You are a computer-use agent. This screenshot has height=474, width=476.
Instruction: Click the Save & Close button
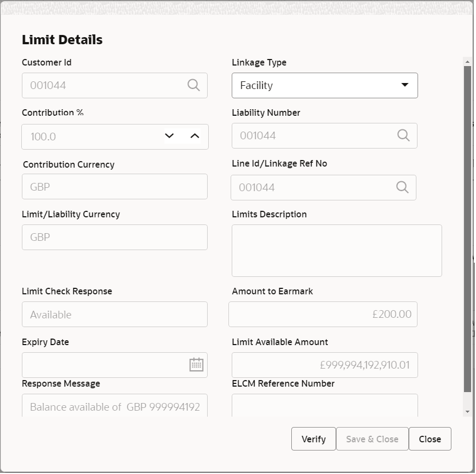(x=372, y=439)
